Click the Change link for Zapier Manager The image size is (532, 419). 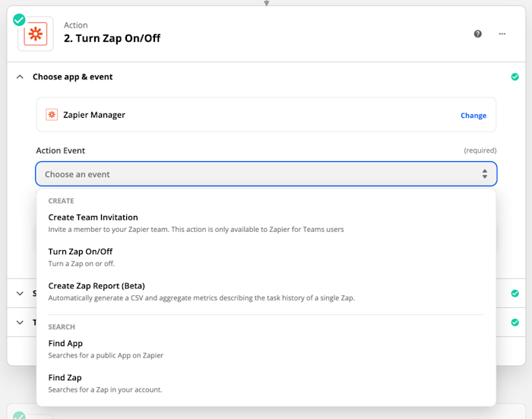pyautogui.click(x=473, y=116)
